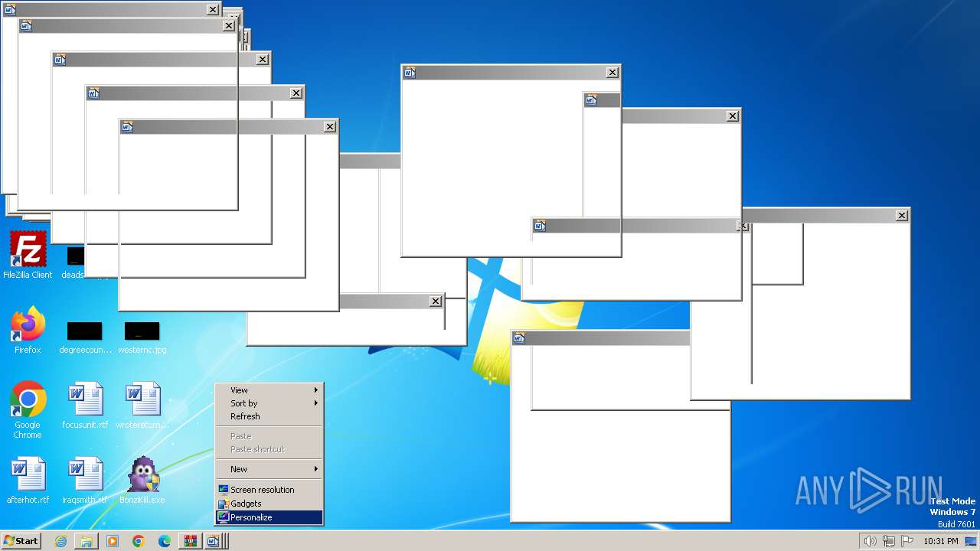Open Windows Explorer from the taskbar
Image resolution: width=980 pixels, height=551 pixels.
tap(87, 541)
